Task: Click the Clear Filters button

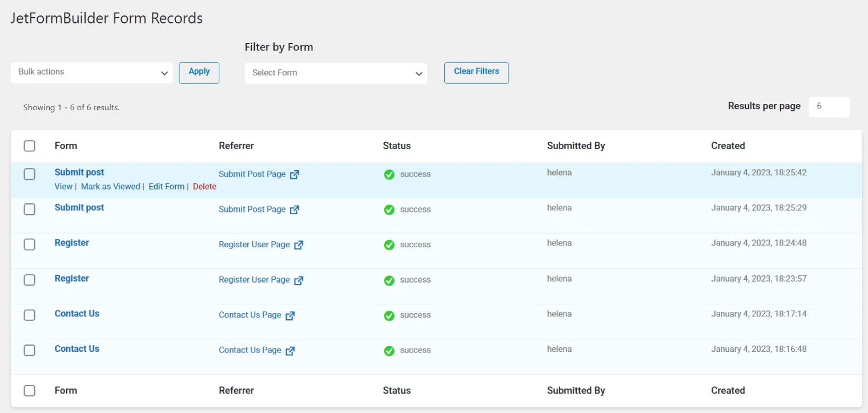Action: (476, 73)
